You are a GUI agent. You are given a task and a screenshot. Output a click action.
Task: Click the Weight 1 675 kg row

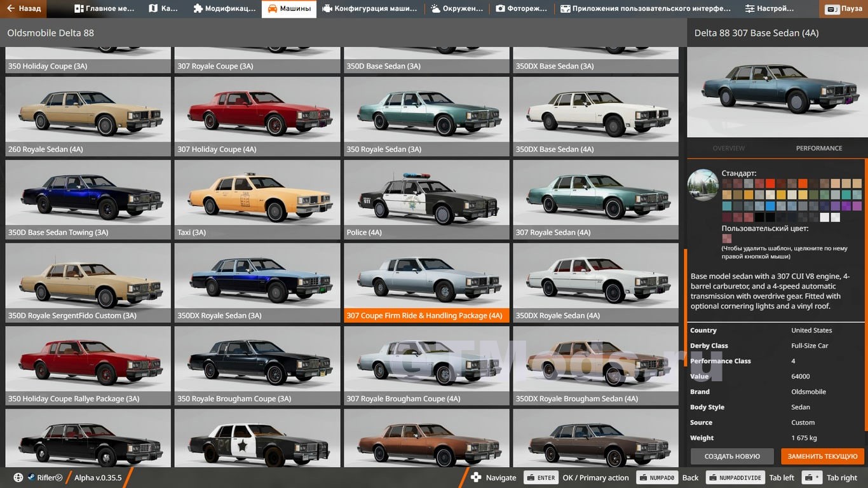[x=776, y=438]
